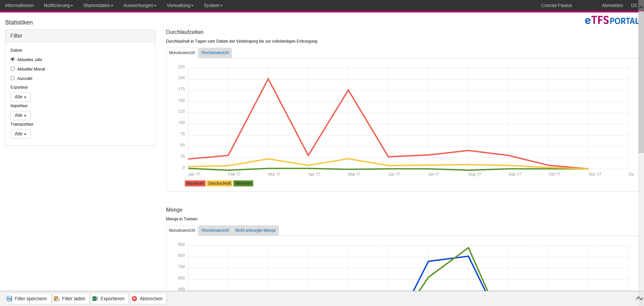
Task: Click the user name Conrad Paulus
Action: pyautogui.click(x=556, y=5)
